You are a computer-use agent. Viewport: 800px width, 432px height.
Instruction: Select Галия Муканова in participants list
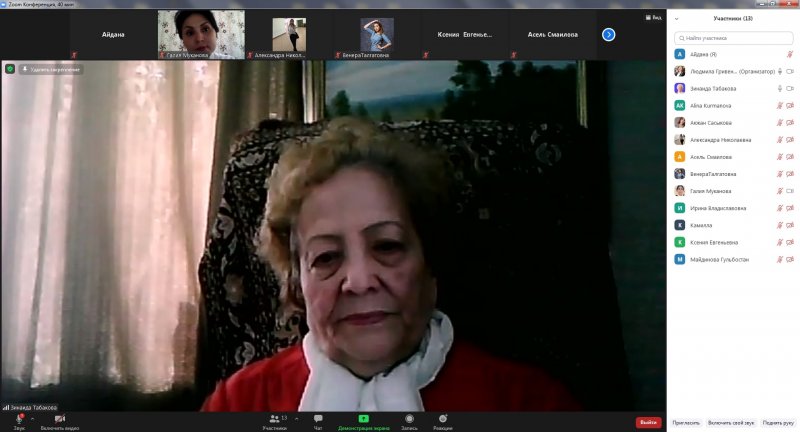[734, 191]
